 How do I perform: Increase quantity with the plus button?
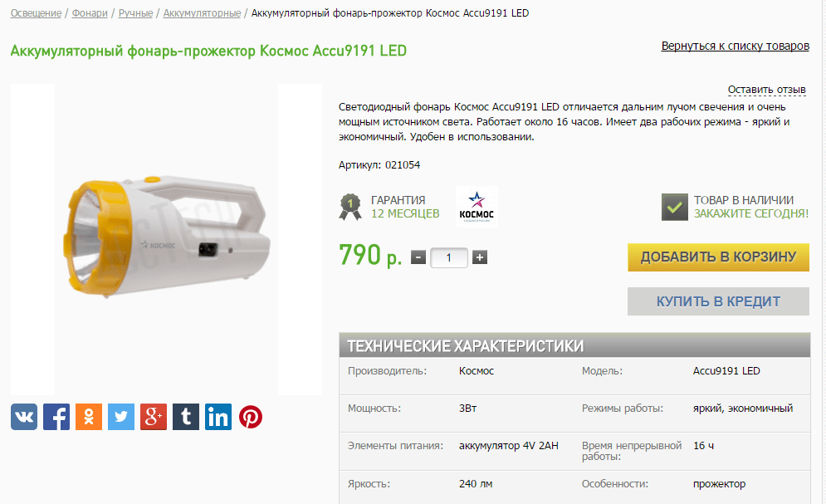pyautogui.click(x=479, y=257)
